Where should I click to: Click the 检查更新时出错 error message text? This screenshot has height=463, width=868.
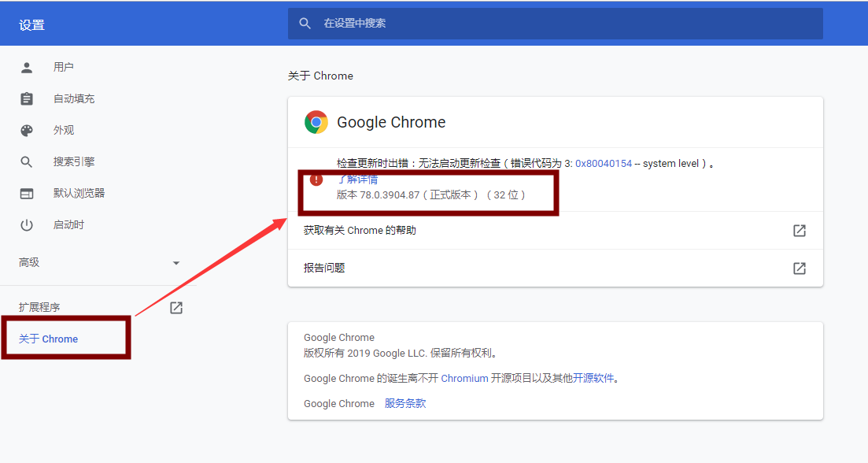click(526, 163)
